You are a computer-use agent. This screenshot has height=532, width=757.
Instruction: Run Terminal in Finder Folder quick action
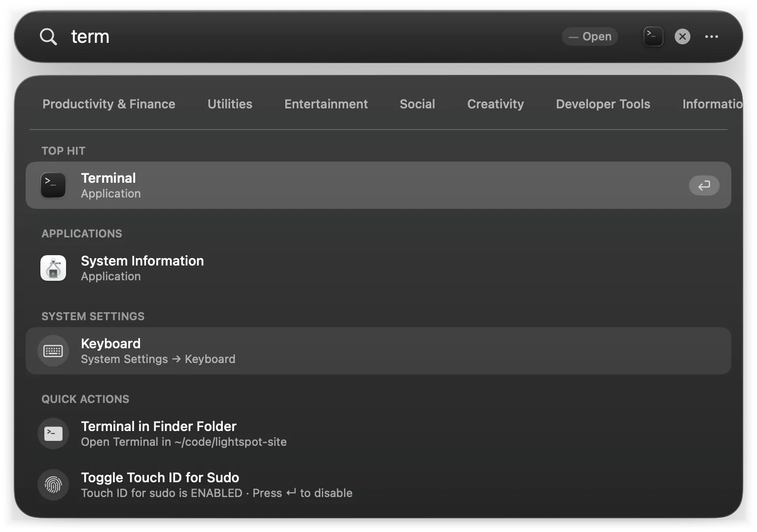click(378, 433)
